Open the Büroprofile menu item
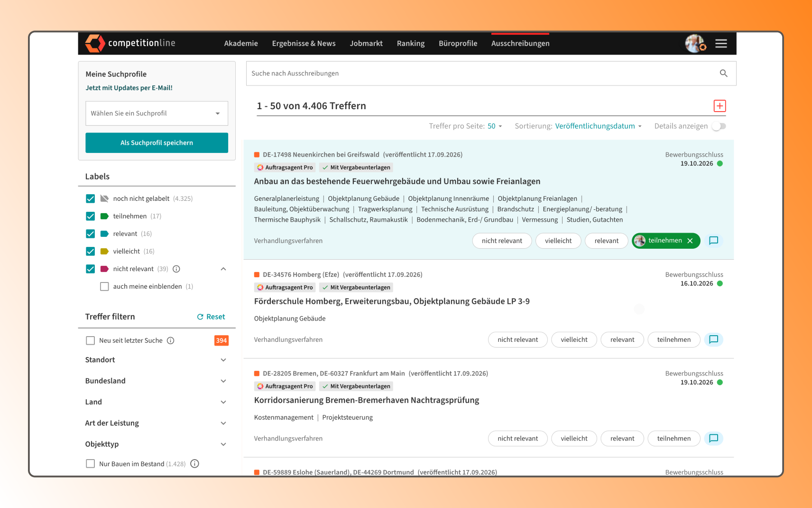The image size is (812, 508). [x=458, y=43]
